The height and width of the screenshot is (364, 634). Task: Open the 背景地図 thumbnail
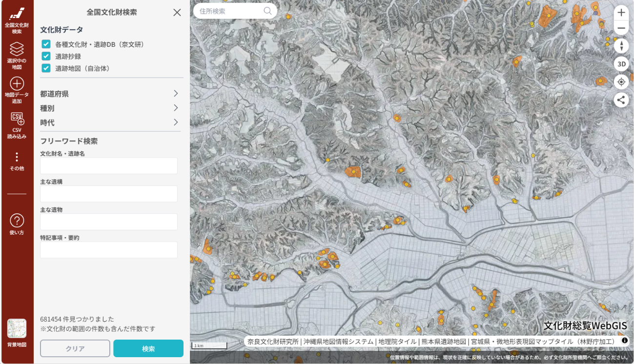point(17,329)
